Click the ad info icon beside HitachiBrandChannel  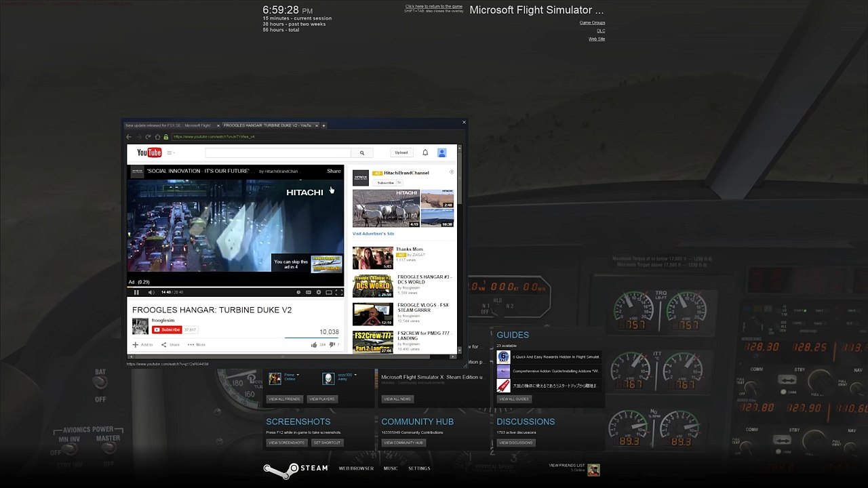452,172
